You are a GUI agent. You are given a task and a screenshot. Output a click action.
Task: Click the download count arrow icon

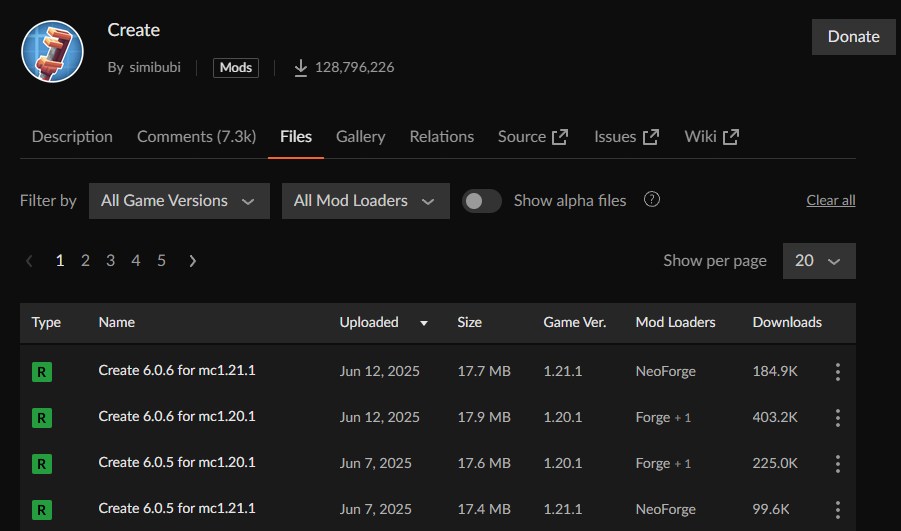coord(301,68)
